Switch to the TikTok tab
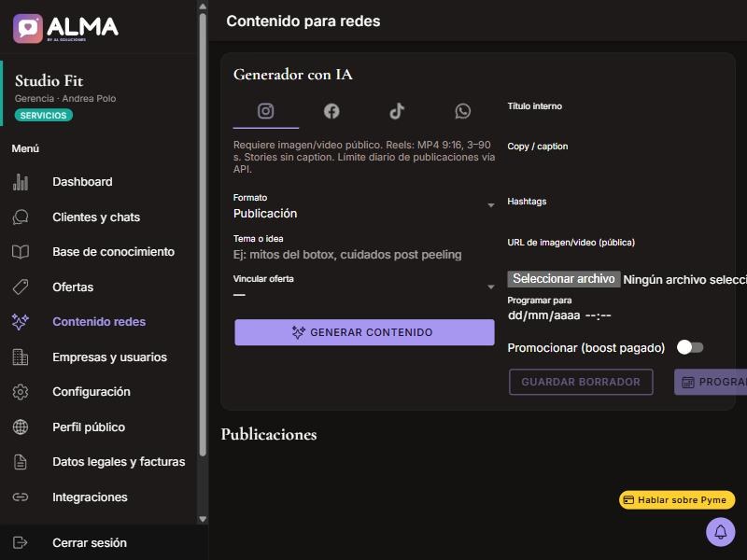The image size is (747, 560). (x=398, y=111)
